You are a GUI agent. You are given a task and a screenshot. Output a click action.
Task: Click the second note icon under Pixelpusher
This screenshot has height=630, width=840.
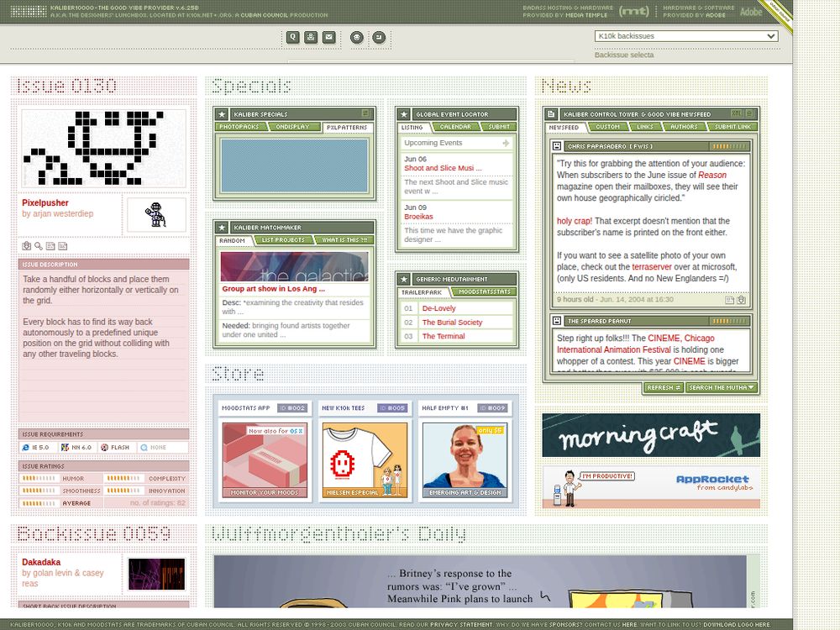63,246
